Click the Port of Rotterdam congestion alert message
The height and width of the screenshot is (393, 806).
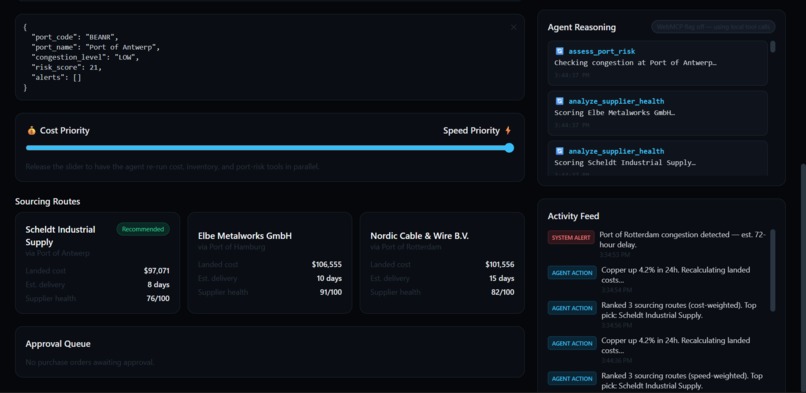(x=683, y=239)
